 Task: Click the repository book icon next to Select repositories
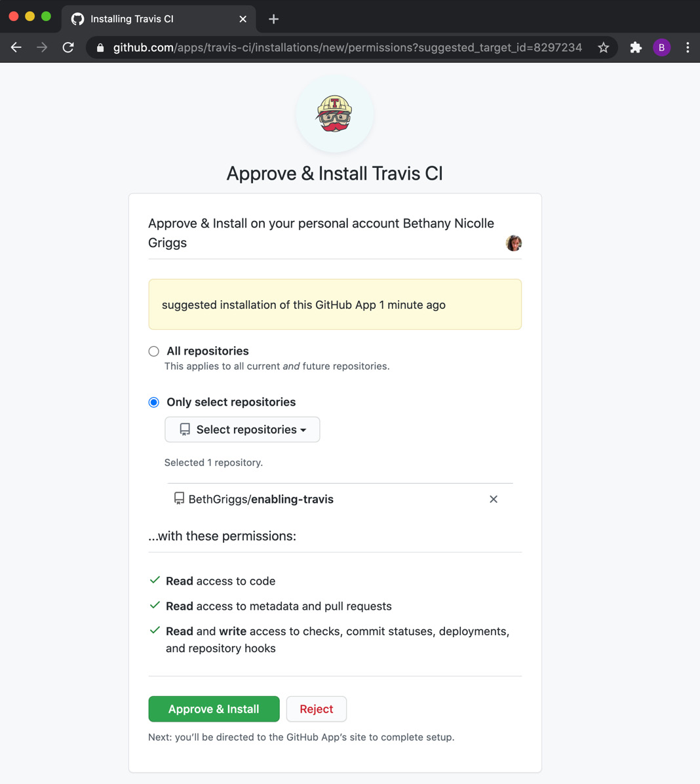pos(184,429)
